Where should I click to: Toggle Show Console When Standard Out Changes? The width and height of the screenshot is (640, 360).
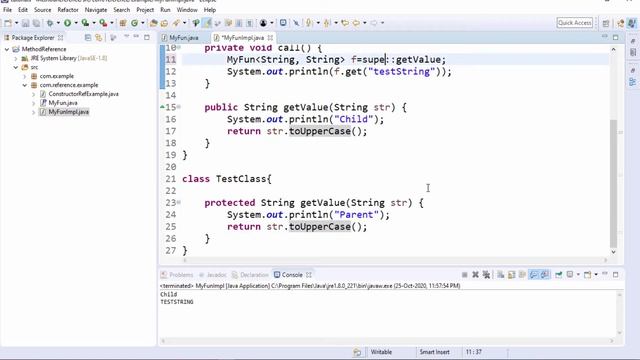(x=533, y=275)
